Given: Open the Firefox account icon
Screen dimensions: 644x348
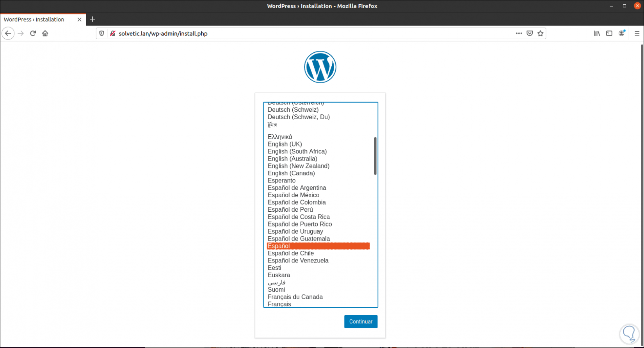Looking at the screenshot, I should pos(622,33).
